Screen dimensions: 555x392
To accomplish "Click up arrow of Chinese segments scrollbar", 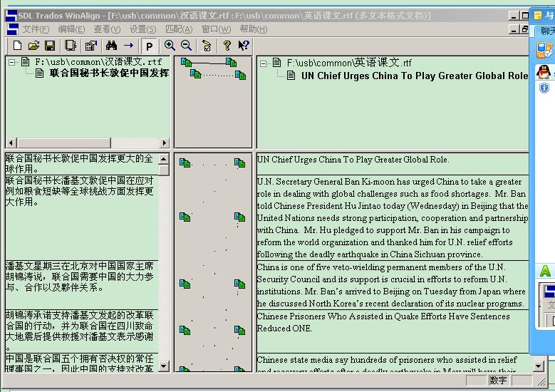I will pyautogui.click(x=163, y=159).
